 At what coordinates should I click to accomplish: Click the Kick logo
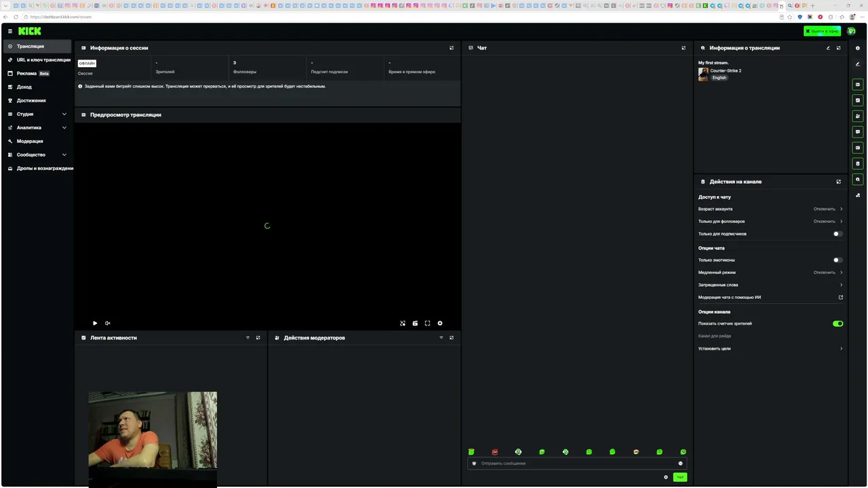[x=30, y=31]
